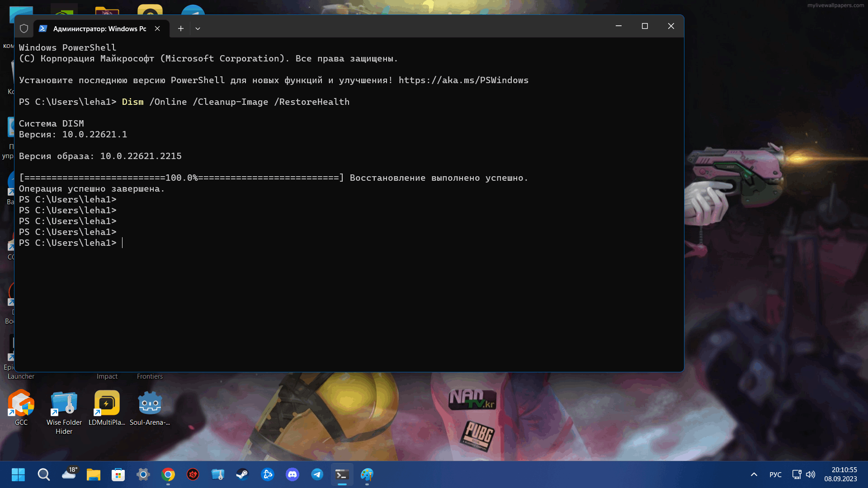Minimize the terminal window
This screenshot has width=868, height=488.
[618, 26]
